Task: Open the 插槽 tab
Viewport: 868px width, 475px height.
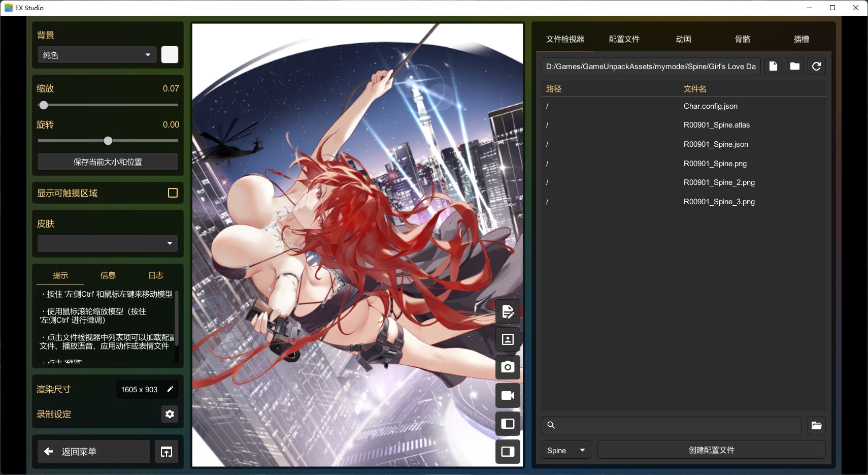Action: [x=802, y=39]
